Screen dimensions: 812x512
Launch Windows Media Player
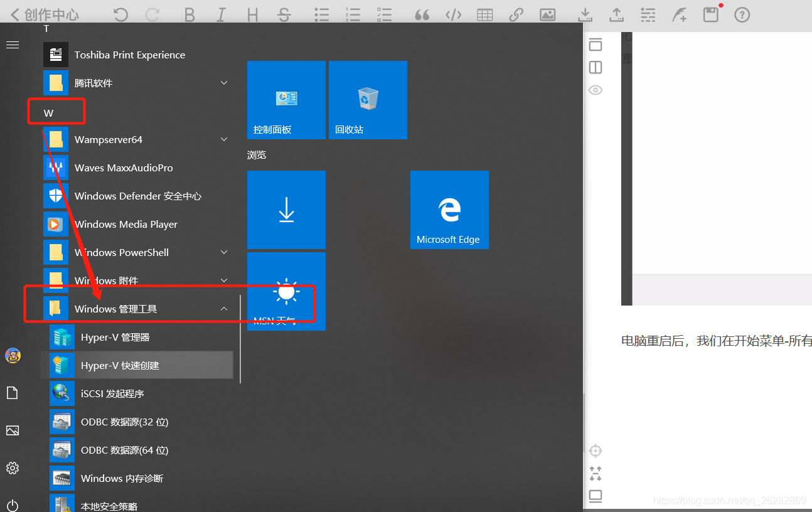(x=138, y=224)
